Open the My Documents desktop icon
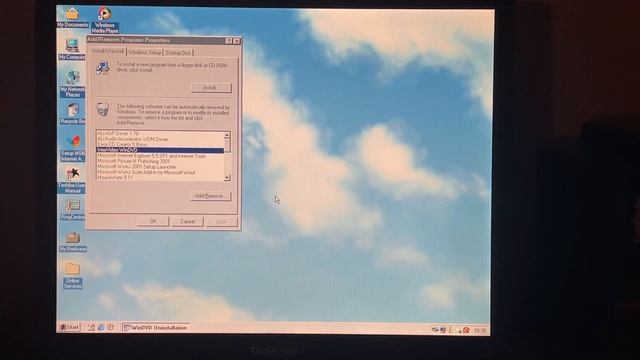The image size is (640, 360). tap(72, 18)
